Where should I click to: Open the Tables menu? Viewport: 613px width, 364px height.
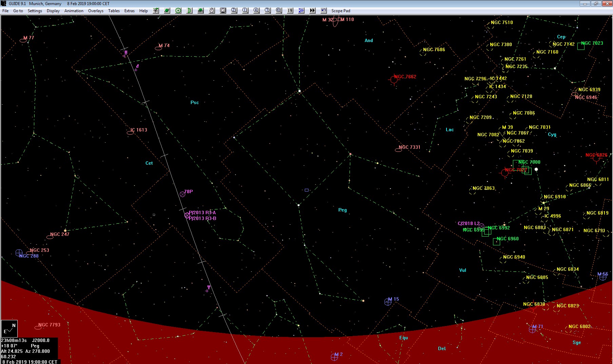click(x=114, y=11)
